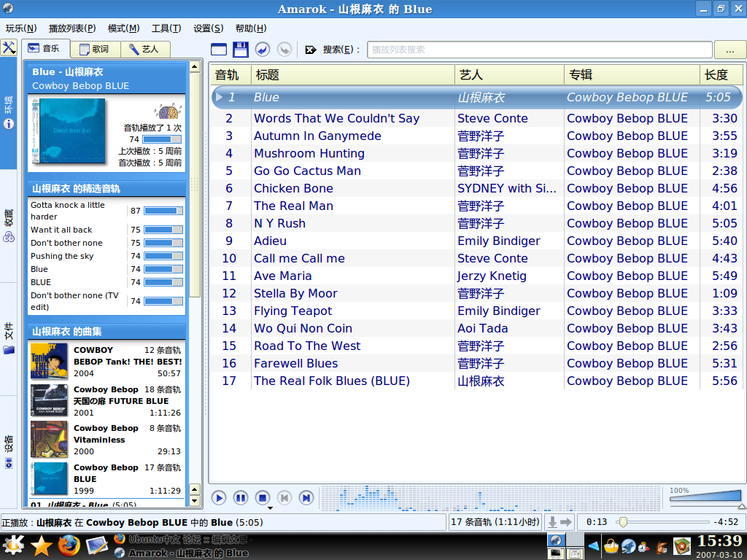Open the favorite track link Gotta knock a little harder
Screen dimensions: 747x560
tap(68, 211)
